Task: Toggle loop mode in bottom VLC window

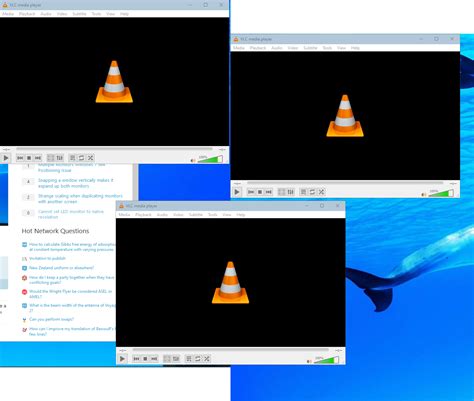Action: coord(198,359)
